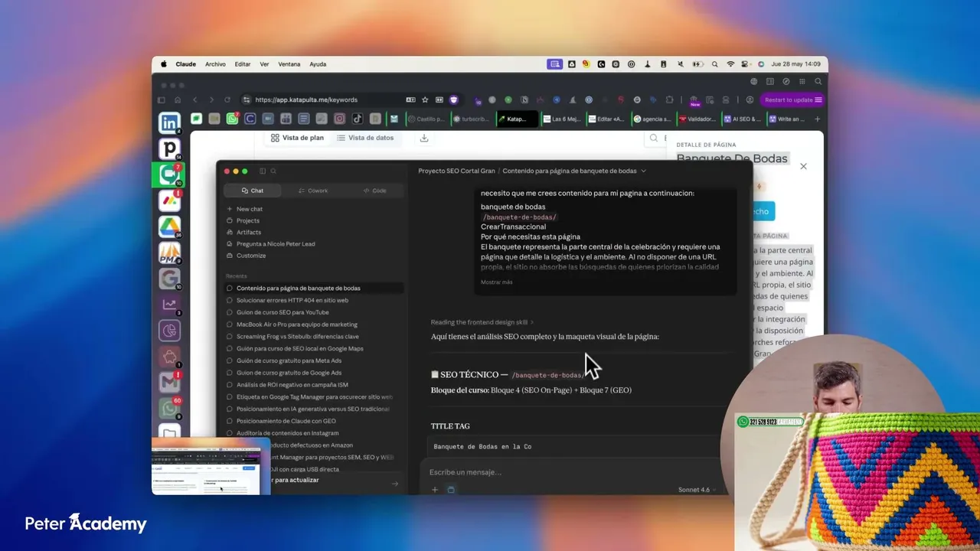Open Customize in Claude sidebar
Screen dimensions: 980x551
pos(246,256)
